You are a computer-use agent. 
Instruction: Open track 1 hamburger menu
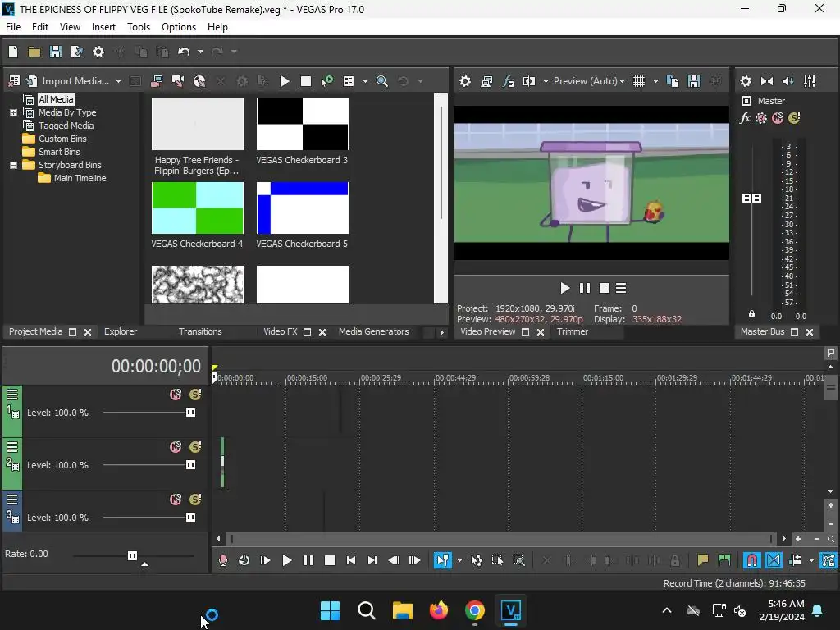click(x=12, y=395)
